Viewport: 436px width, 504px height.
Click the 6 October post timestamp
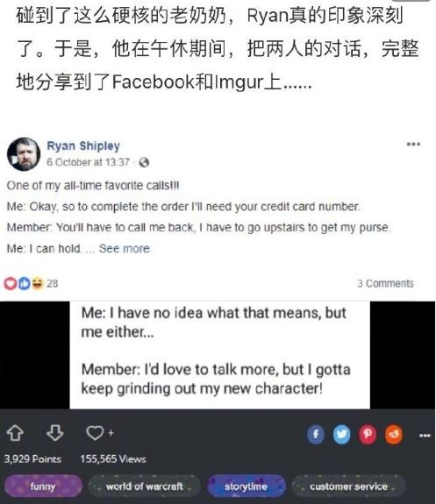(89, 162)
